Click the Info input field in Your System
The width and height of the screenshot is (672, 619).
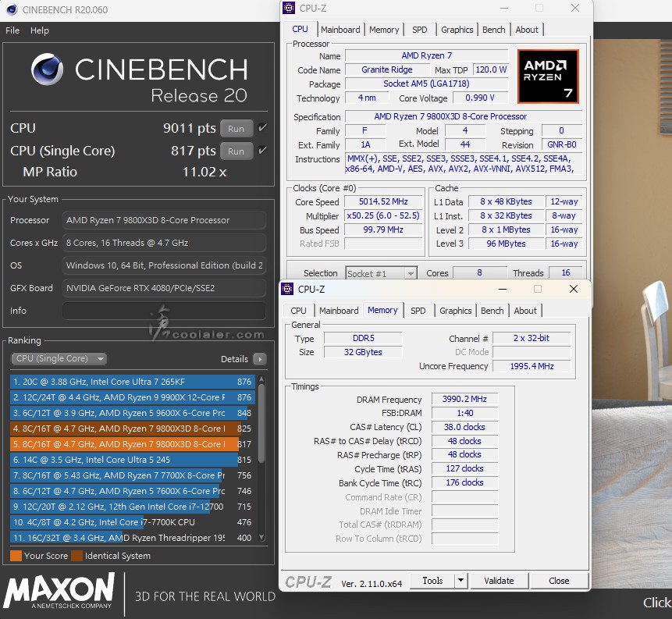pyautogui.click(x=164, y=311)
